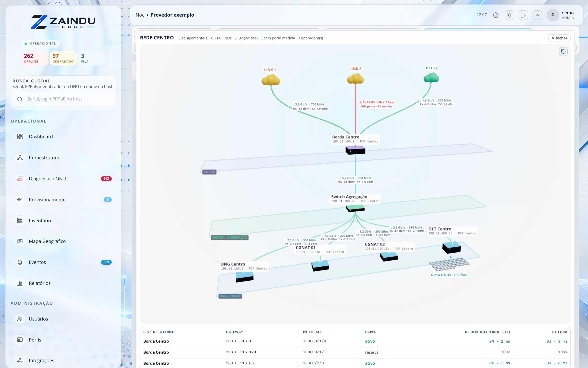Click the Operacional status pill
Viewport: 588px width, 368px height.
tap(40, 44)
